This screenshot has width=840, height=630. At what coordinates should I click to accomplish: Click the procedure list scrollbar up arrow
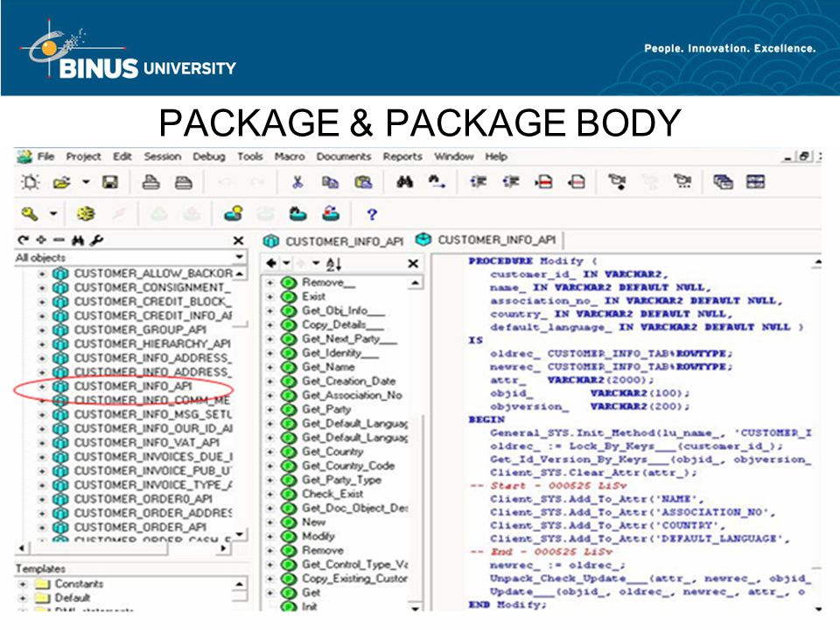(415, 283)
